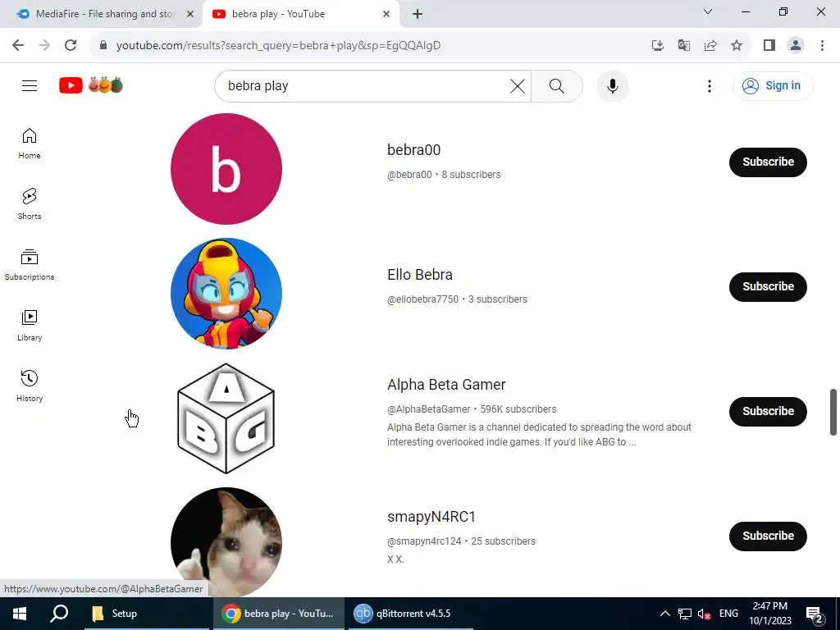This screenshot has height=630, width=840.
Task: Toggle the browser side panel
Action: [769, 45]
